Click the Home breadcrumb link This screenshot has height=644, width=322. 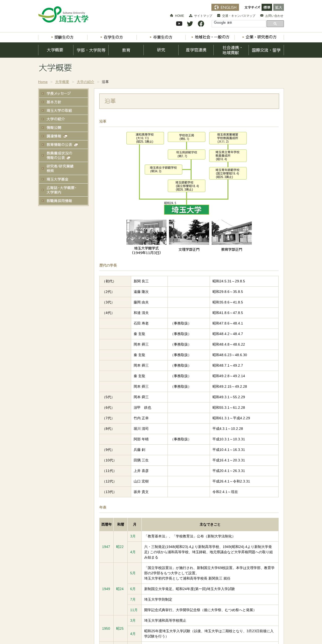tap(43, 82)
